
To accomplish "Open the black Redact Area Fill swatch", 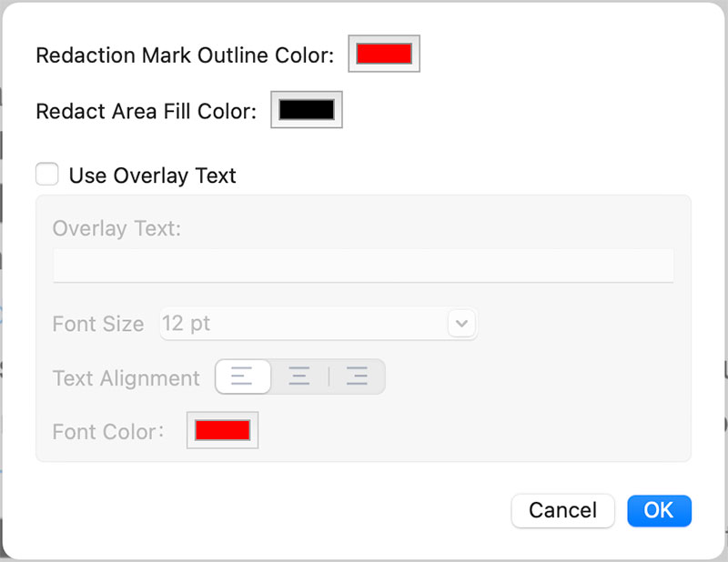I will pos(307,110).
